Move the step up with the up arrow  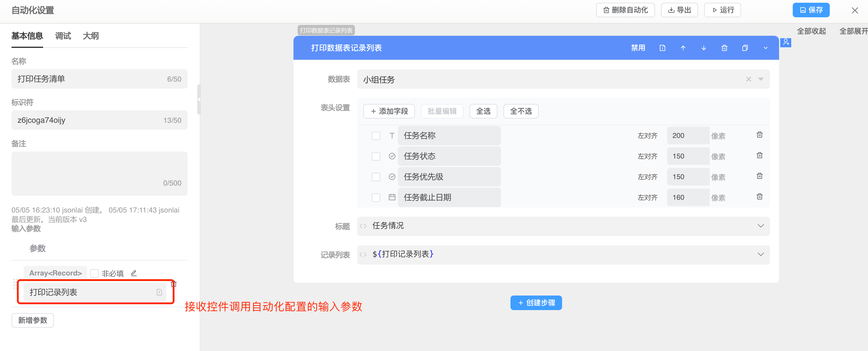683,48
